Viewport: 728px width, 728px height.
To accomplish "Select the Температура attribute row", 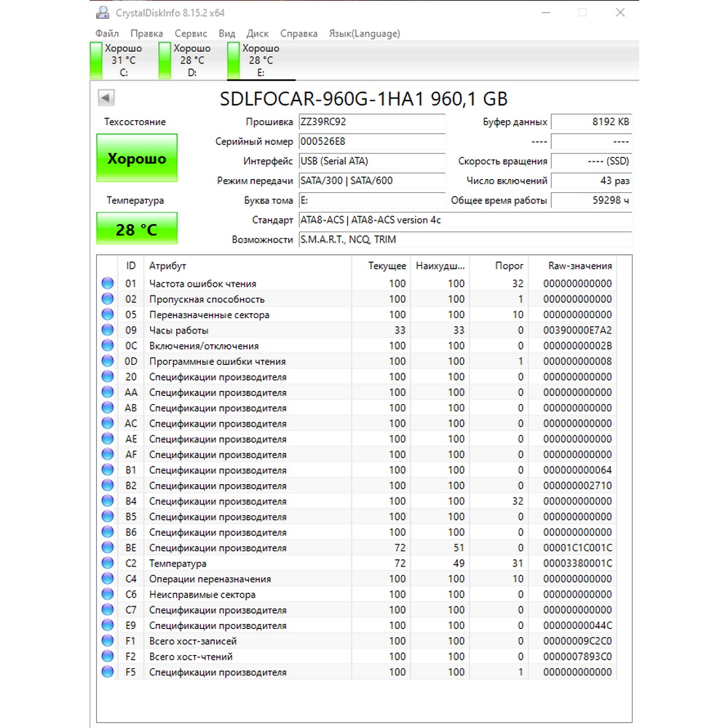I will (x=357, y=563).
